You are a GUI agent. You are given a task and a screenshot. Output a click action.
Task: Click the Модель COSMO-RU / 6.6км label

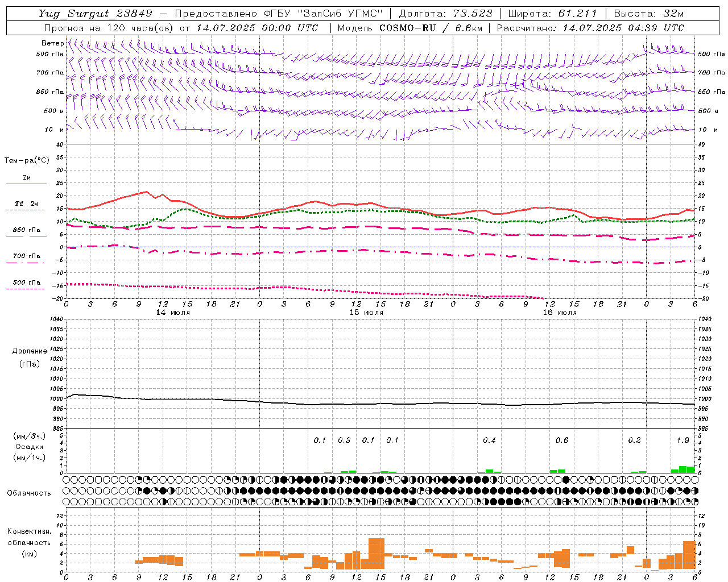410,28
